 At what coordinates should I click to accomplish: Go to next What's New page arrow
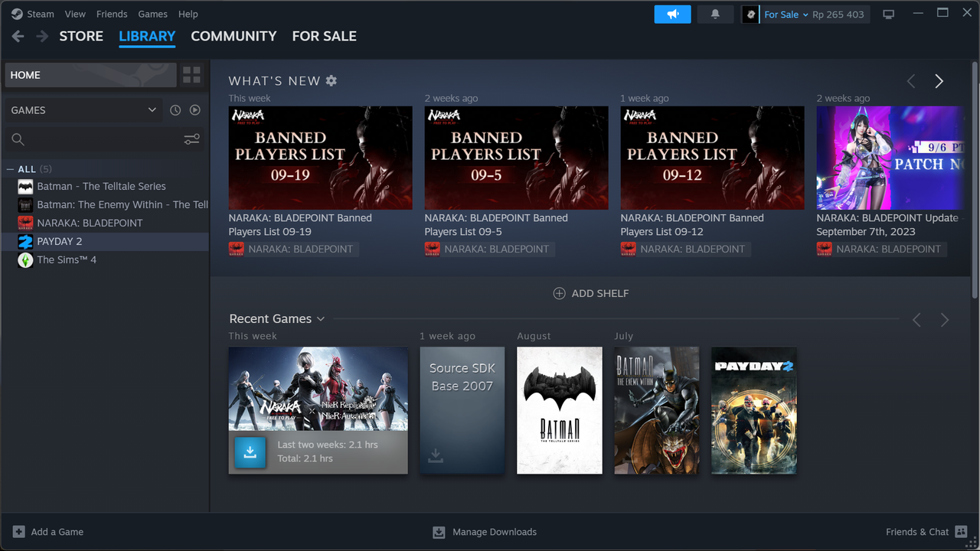point(939,81)
